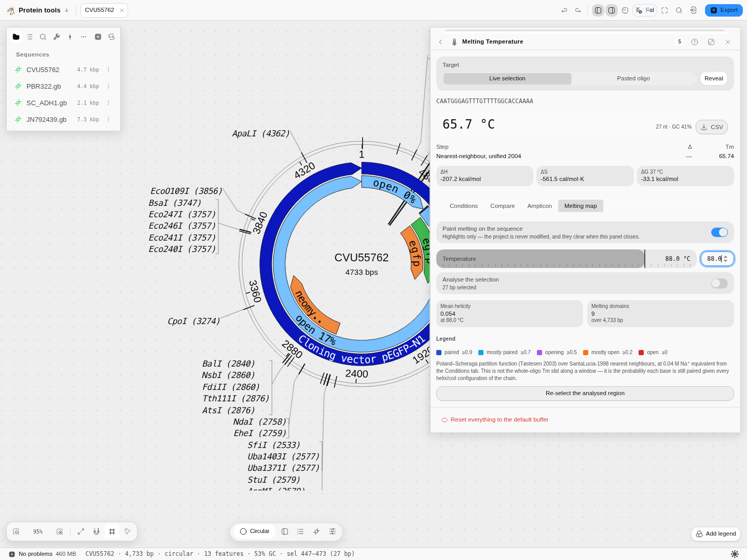Screen dimensions: 747x560
Task: Click the view settings sliders icon in bottom bar
Action: click(333, 531)
